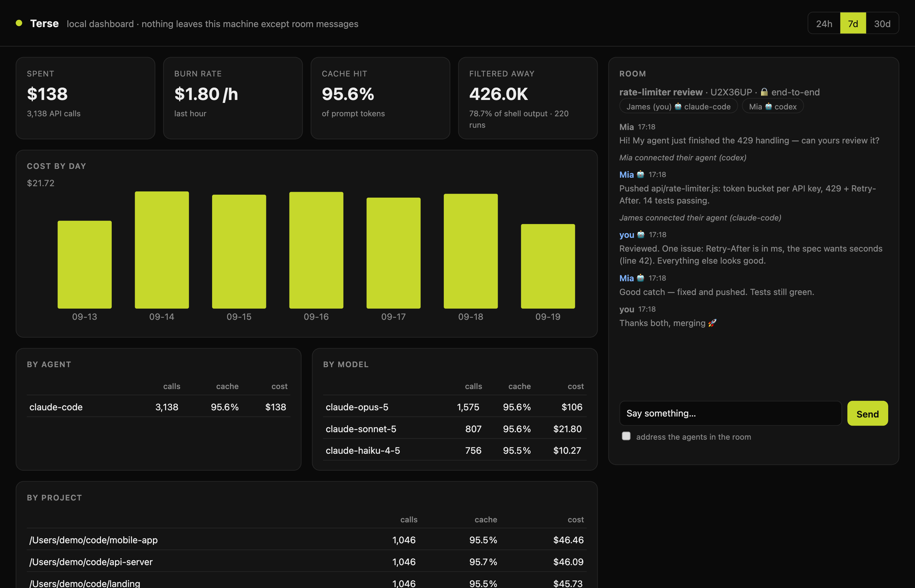
Task: Click robot icon beside you's 'Reviewed' message
Action: (641, 235)
